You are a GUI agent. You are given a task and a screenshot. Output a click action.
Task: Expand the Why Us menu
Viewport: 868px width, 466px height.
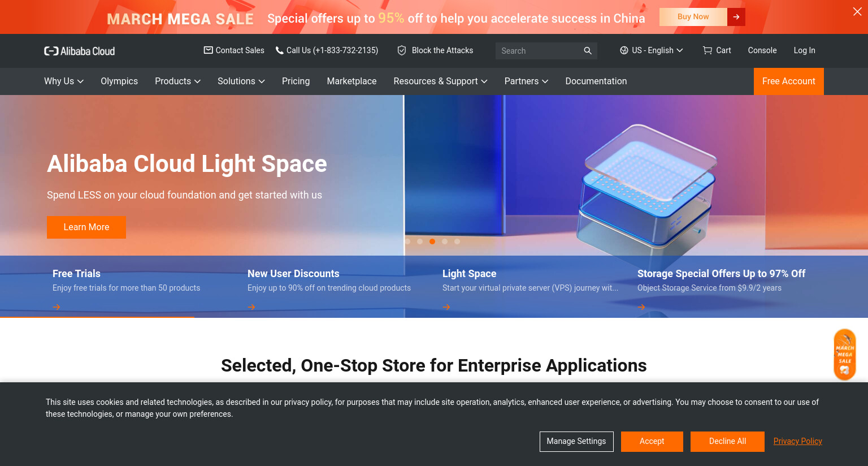click(64, 81)
